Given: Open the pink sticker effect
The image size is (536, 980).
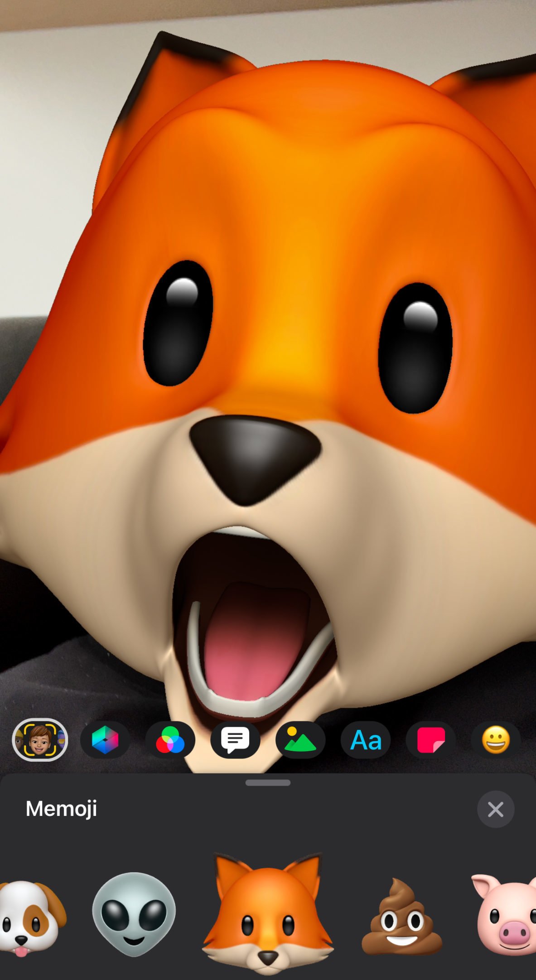Looking at the screenshot, I should [x=430, y=740].
